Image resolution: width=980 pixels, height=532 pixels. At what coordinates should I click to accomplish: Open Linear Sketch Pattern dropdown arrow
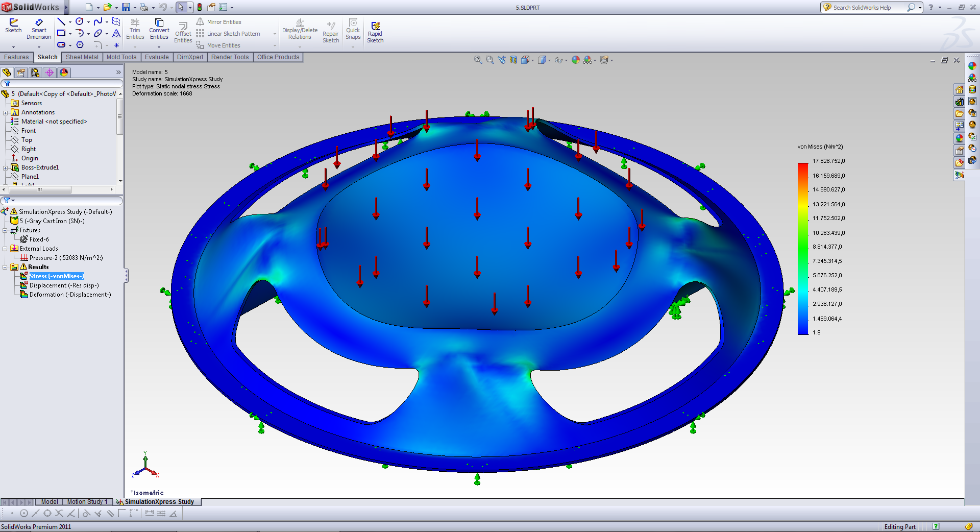tap(275, 34)
